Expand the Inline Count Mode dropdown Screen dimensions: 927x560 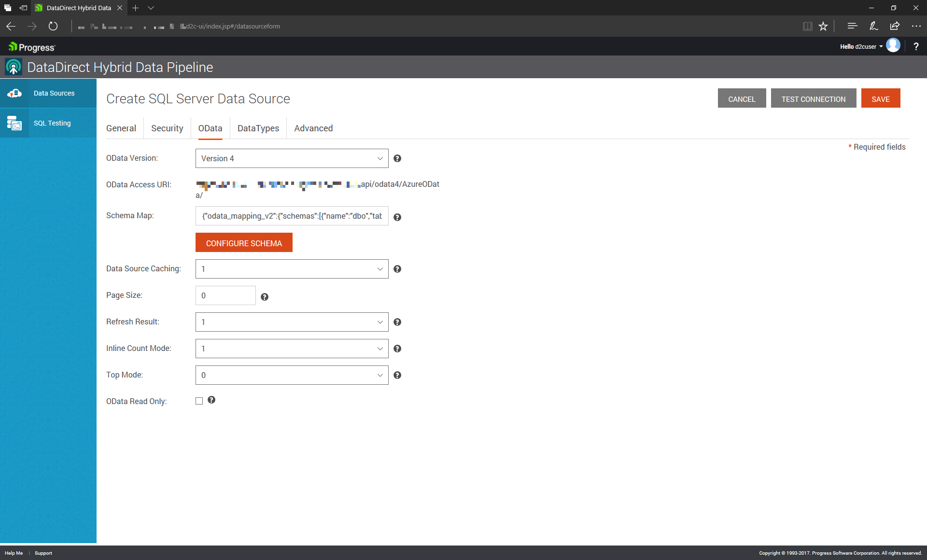pyautogui.click(x=292, y=349)
